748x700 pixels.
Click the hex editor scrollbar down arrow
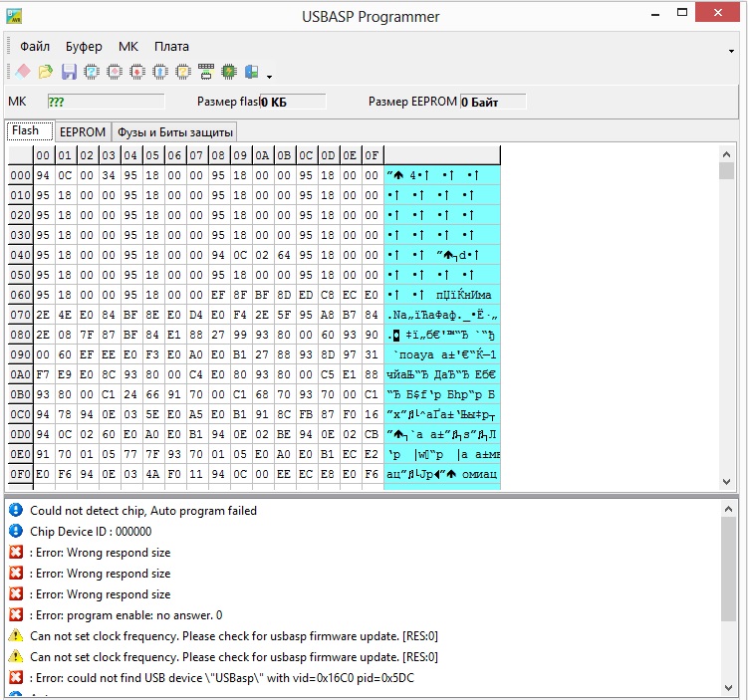coord(726,482)
